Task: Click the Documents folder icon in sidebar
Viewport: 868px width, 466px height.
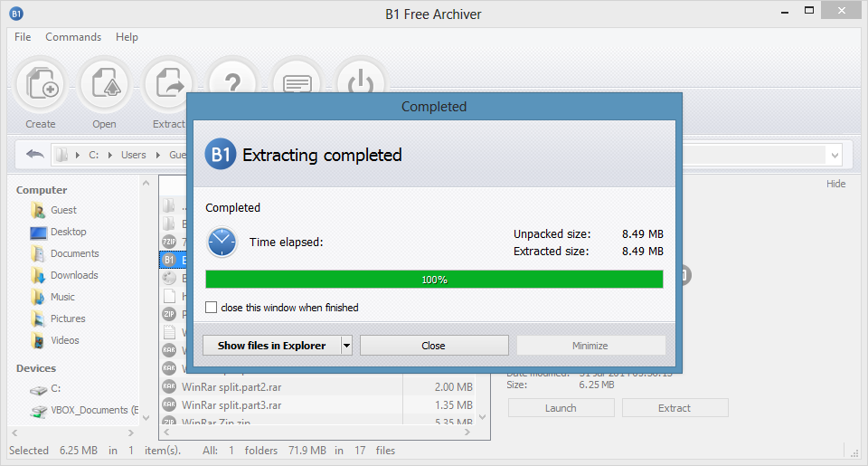Action: [x=38, y=253]
